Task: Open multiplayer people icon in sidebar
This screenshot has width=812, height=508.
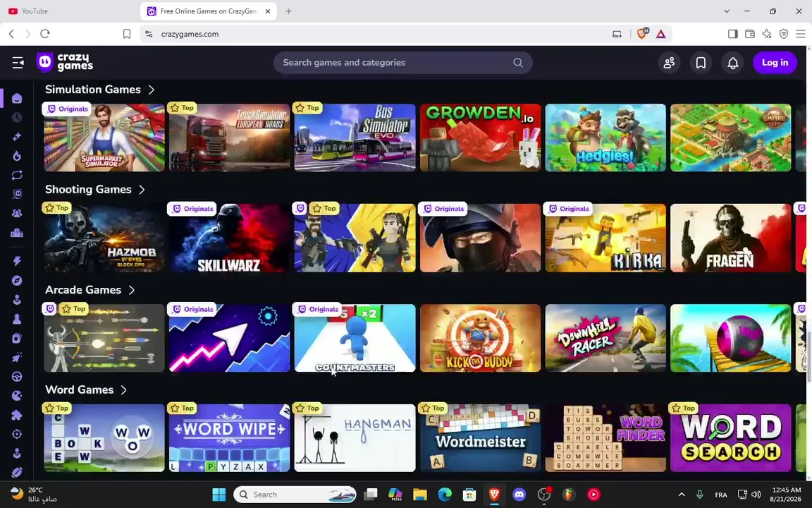Action: click(17, 213)
